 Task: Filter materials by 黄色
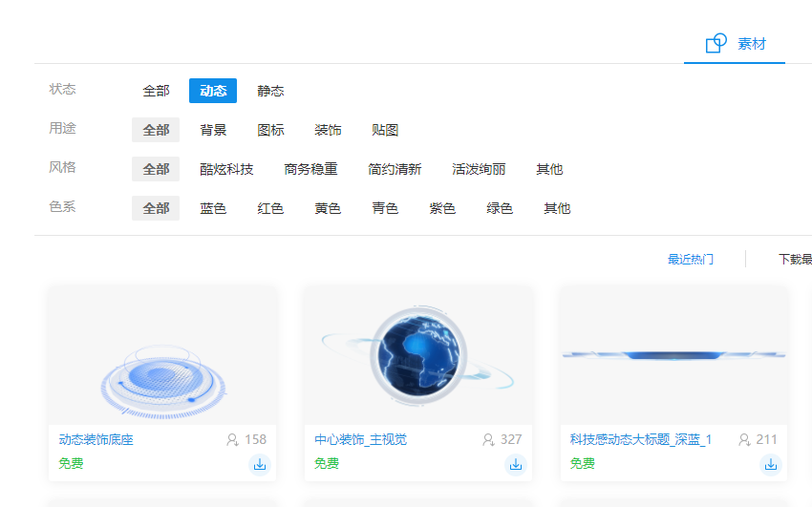point(328,208)
